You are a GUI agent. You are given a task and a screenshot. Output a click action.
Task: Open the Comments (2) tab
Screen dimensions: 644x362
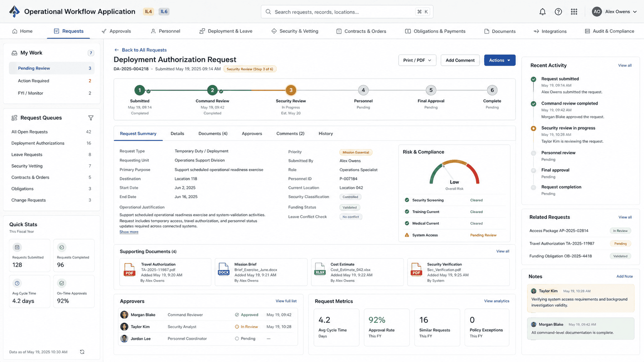tap(290, 133)
